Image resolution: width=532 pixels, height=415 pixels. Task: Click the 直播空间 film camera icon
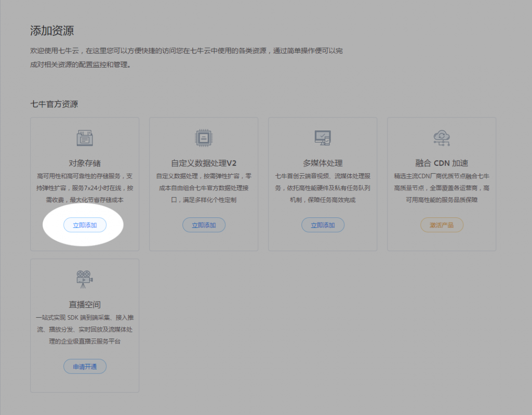pyautogui.click(x=85, y=279)
